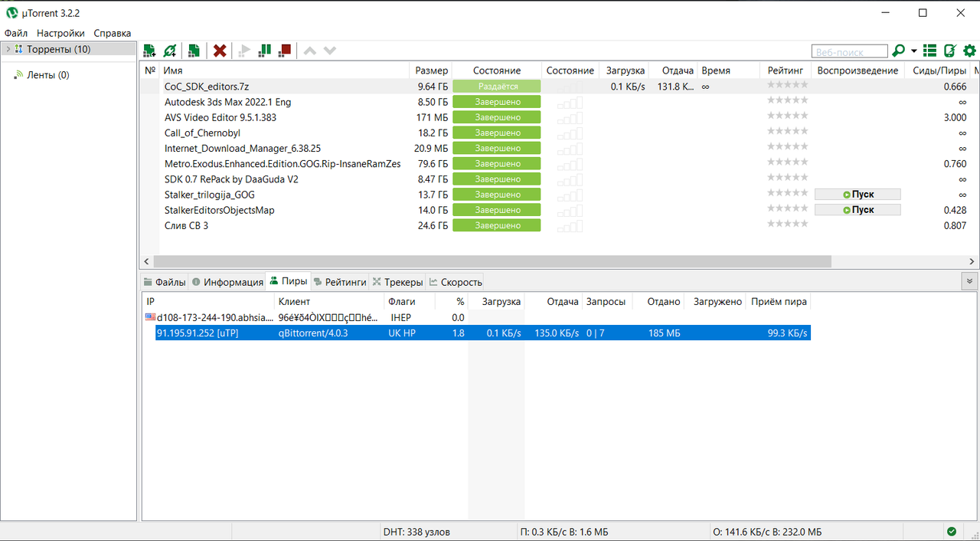Select AVS Video Editor 9.5.1.383 torrent

(x=220, y=117)
